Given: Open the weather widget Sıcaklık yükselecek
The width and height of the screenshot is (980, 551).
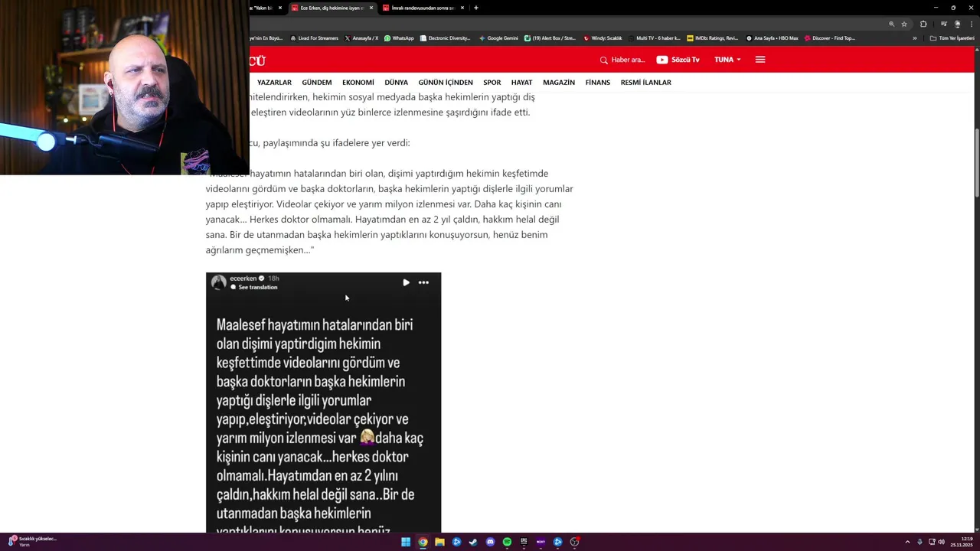Looking at the screenshot, I should pyautogui.click(x=32, y=541).
